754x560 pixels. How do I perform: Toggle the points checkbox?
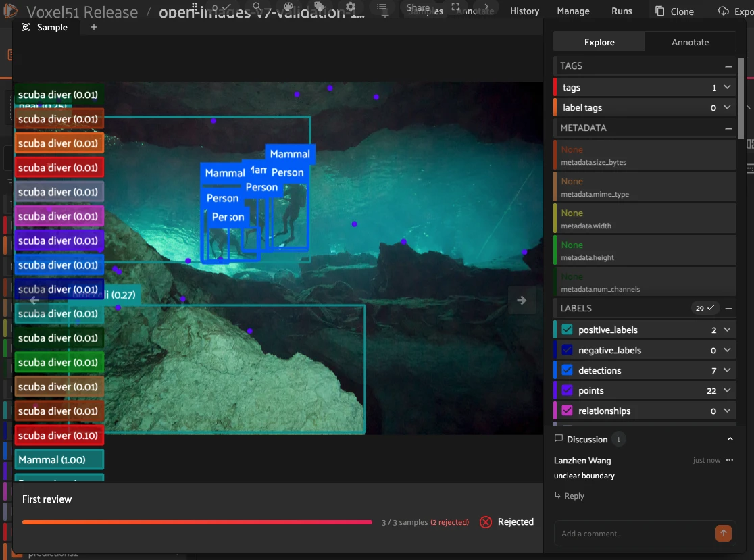point(567,390)
